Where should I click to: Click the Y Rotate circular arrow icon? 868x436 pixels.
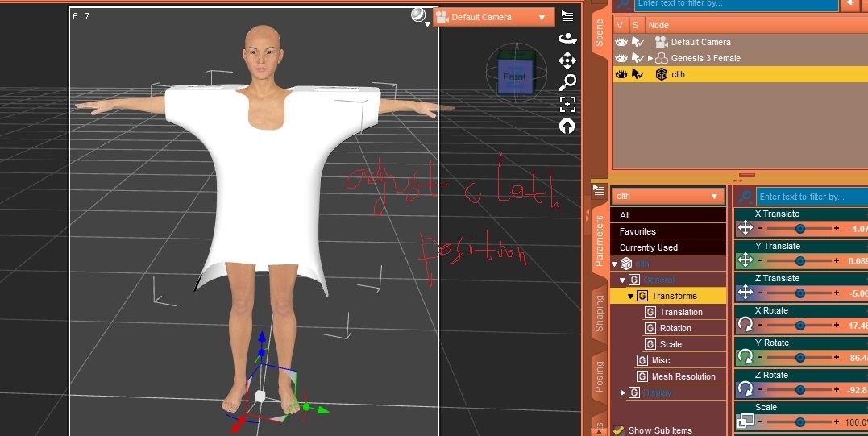[745, 356]
